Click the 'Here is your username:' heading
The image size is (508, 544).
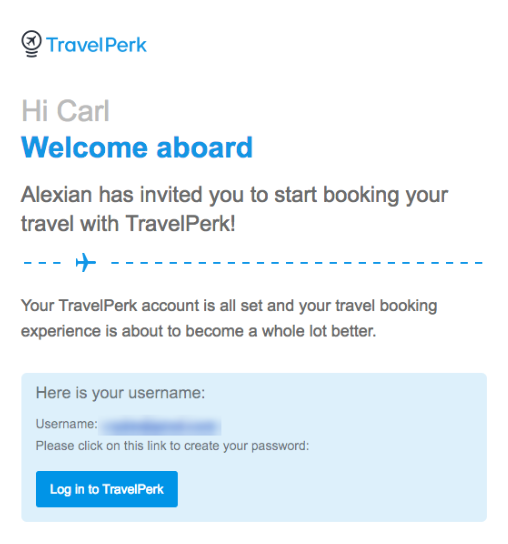(120, 393)
